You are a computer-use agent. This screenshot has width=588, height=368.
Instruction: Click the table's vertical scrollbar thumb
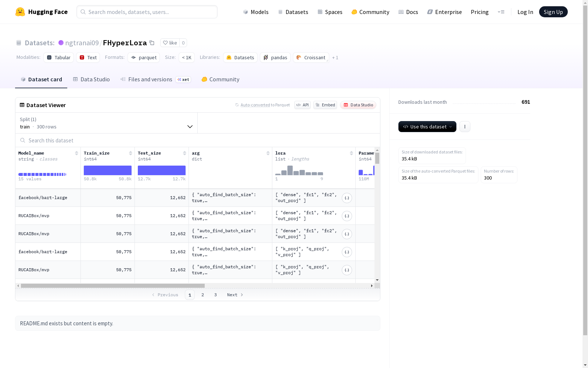click(377, 158)
